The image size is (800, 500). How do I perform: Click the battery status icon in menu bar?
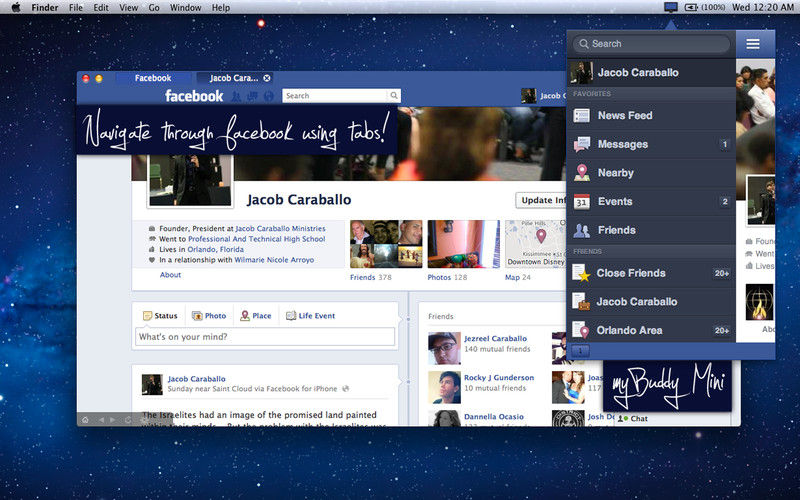[691, 7]
